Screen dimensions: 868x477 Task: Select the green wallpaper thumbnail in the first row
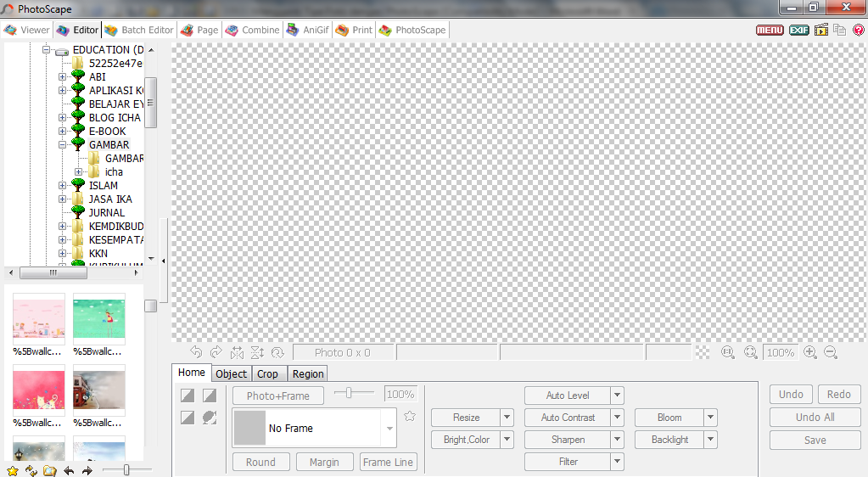pyautogui.click(x=99, y=318)
